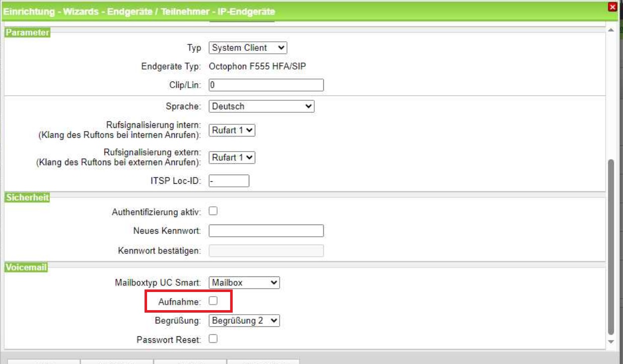Open the Typ dropdown showing System Client
Viewport: 623px width, 364px height.
coord(248,48)
